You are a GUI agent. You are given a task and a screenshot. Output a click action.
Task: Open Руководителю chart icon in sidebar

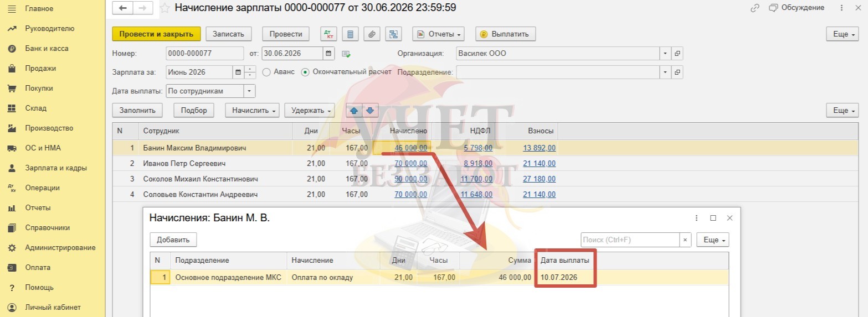click(11, 29)
